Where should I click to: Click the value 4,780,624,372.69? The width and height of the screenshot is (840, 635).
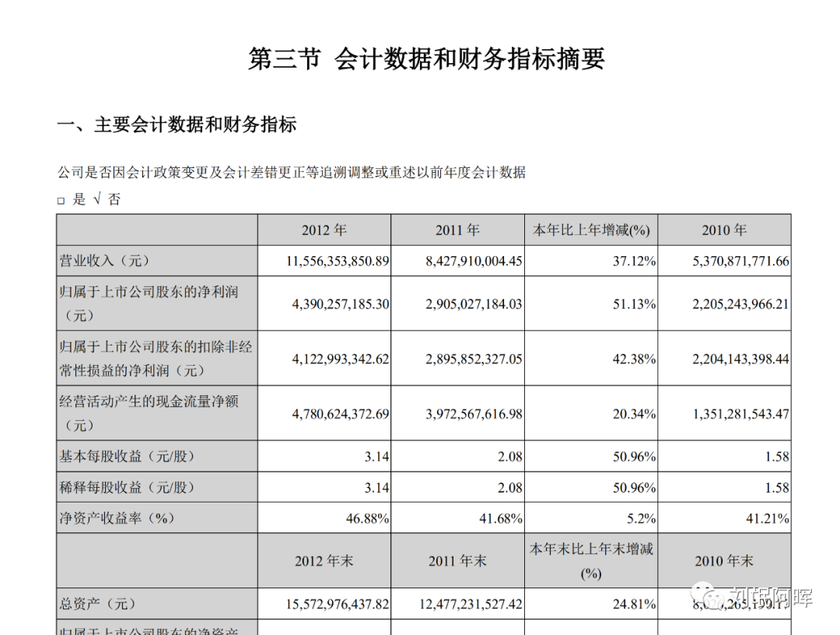(x=341, y=414)
